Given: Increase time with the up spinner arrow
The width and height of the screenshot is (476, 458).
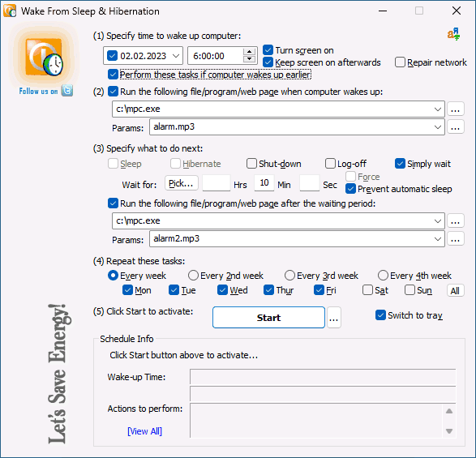Looking at the screenshot, I should tap(249, 52).
